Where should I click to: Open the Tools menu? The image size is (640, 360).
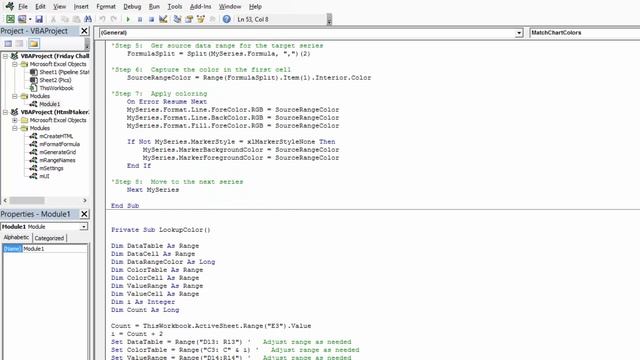(175, 7)
